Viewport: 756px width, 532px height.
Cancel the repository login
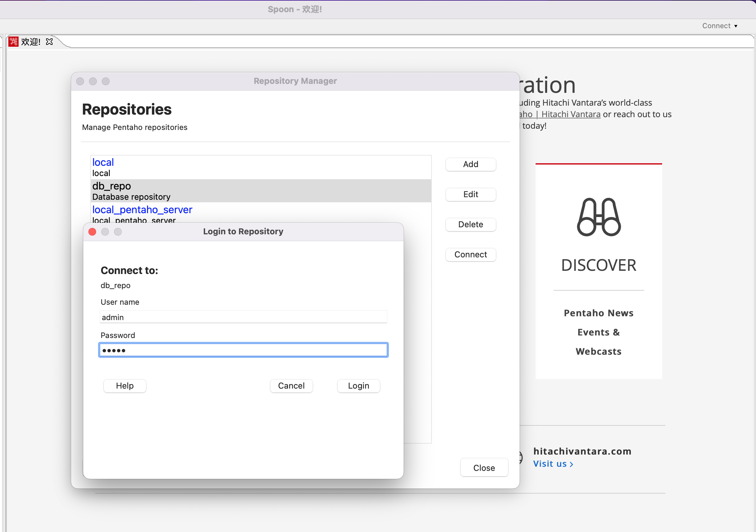point(291,386)
